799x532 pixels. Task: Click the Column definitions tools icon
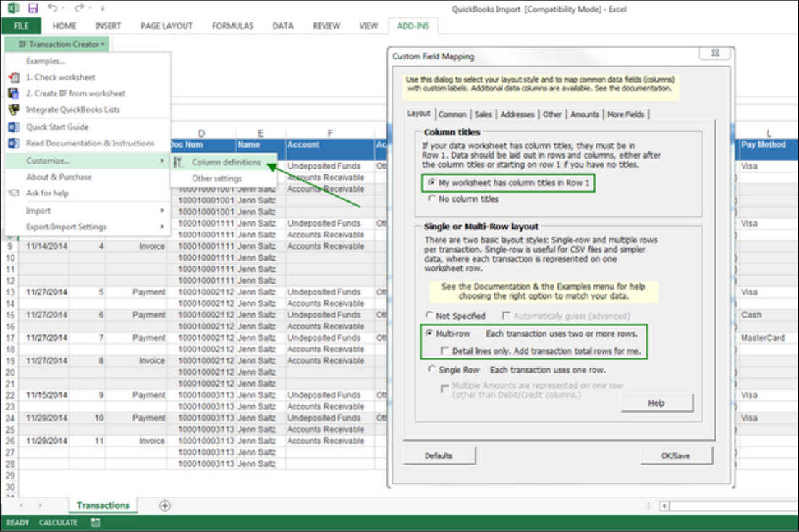tap(178, 162)
